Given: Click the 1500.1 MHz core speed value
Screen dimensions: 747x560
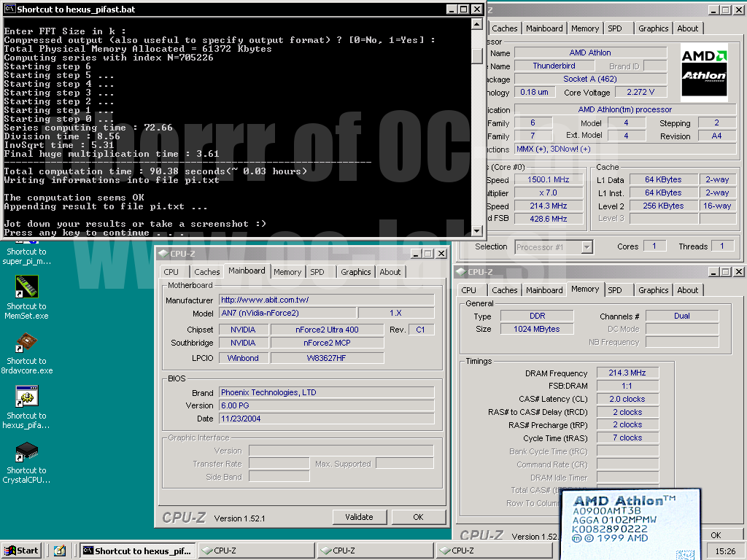Looking at the screenshot, I should (549, 179).
